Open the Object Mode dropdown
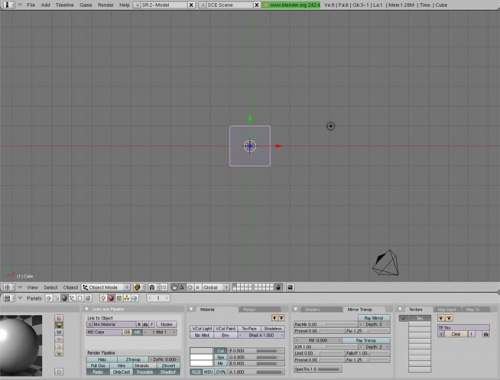This screenshot has height=380, width=500. [x=106, y=287]
